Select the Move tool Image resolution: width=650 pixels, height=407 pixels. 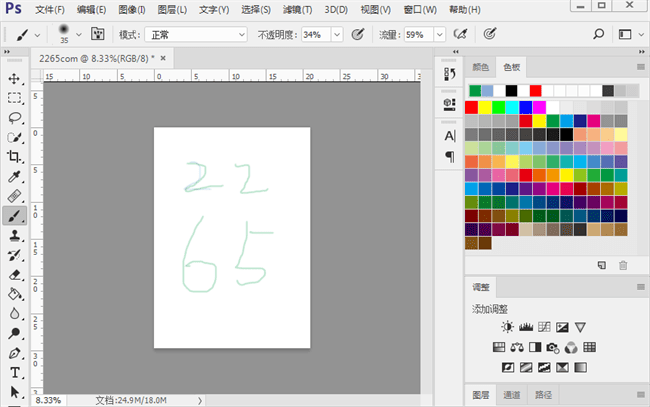[x=15, y=78]
